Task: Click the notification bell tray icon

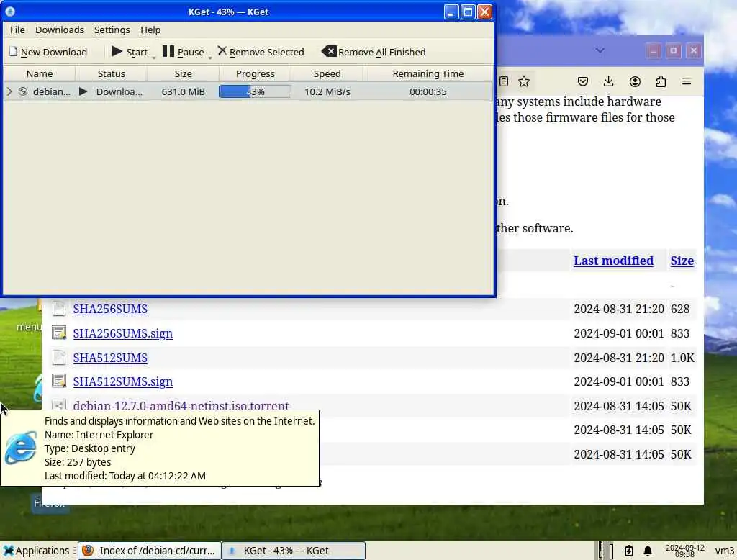Action: tap(648, 551)
